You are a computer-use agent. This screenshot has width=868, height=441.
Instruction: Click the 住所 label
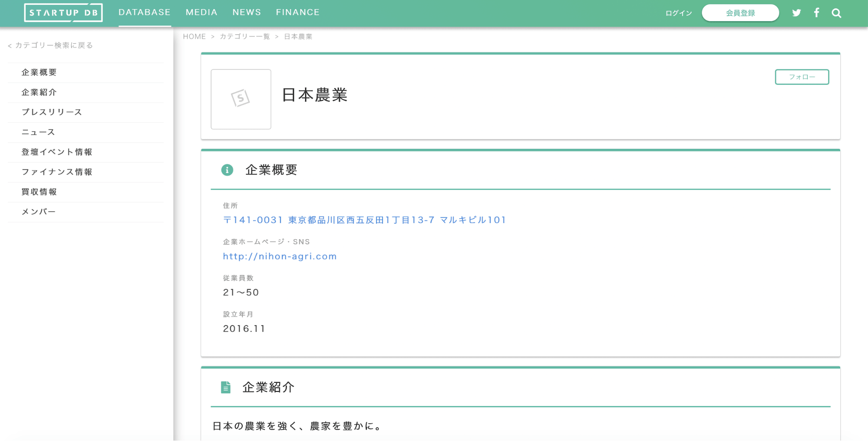231,205
